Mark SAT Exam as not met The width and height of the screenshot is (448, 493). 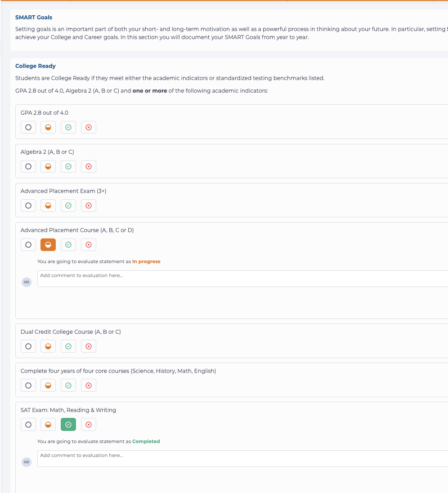89,425
